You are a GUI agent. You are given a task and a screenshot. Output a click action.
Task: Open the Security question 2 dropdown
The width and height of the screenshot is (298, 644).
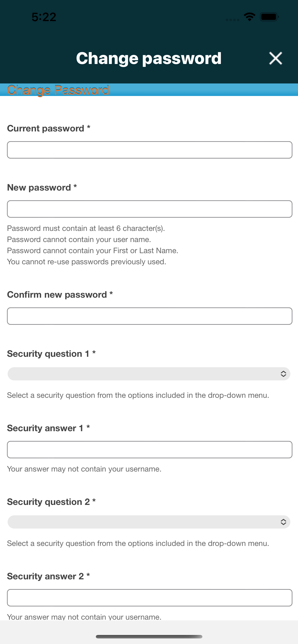point(149,522)
